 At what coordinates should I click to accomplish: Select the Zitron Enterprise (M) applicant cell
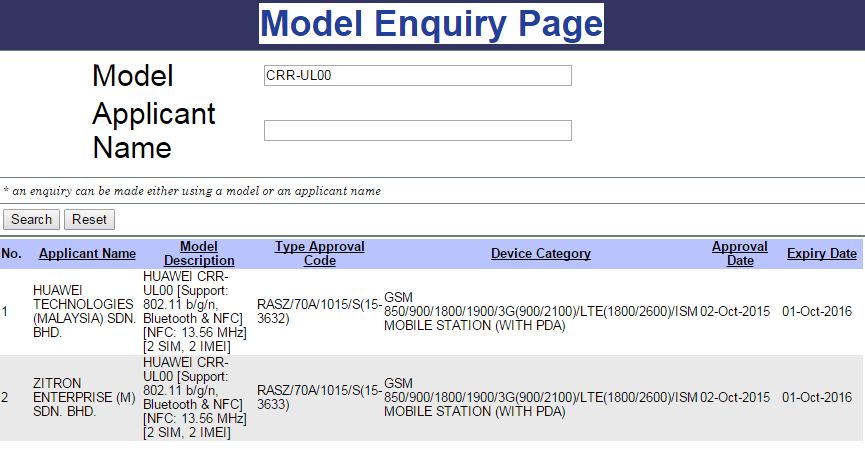pyautogui.click(x=83, y=398)
